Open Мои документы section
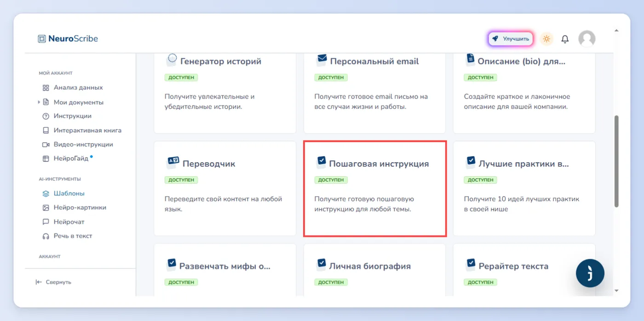Image resolution: width=644 pixels, height=321 pixels. coord(79,102)
